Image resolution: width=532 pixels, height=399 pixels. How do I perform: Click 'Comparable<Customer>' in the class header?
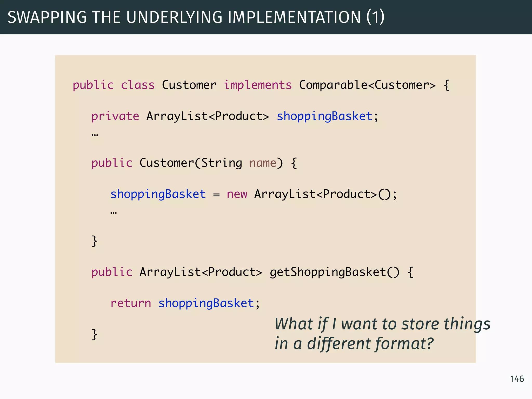367,85
